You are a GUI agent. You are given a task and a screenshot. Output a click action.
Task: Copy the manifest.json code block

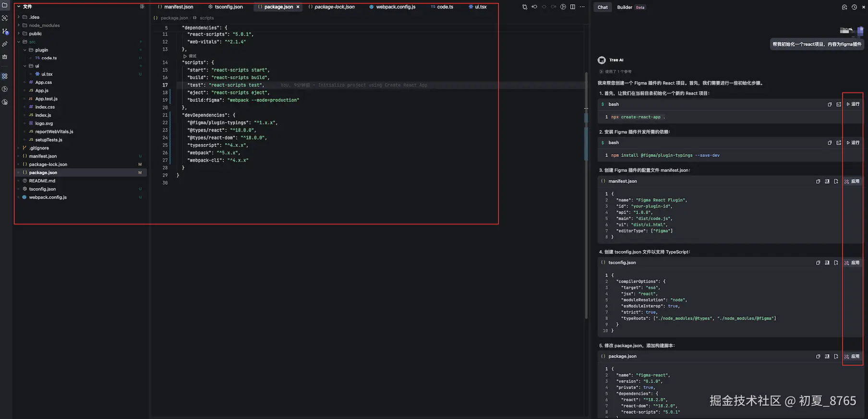(818, 181)
